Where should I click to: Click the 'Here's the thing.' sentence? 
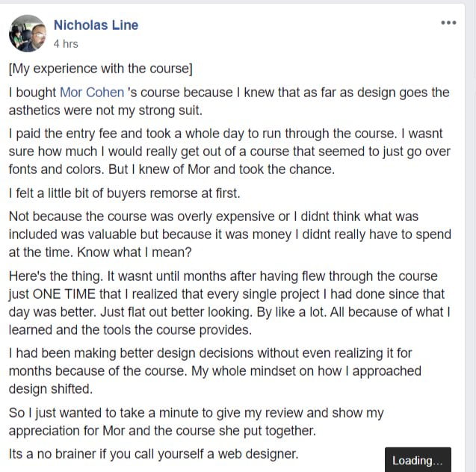coord(56,276)
